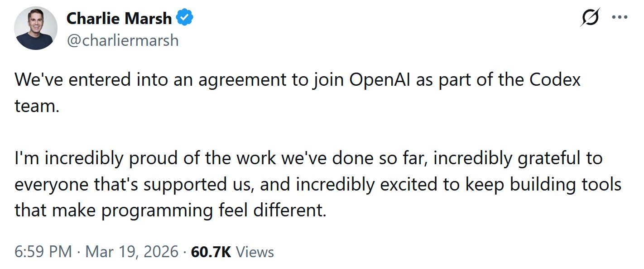Open the Charlie Marsh display name link
Image resolution: width=644 pixels, height=269 pixels.
coord(119,19)
